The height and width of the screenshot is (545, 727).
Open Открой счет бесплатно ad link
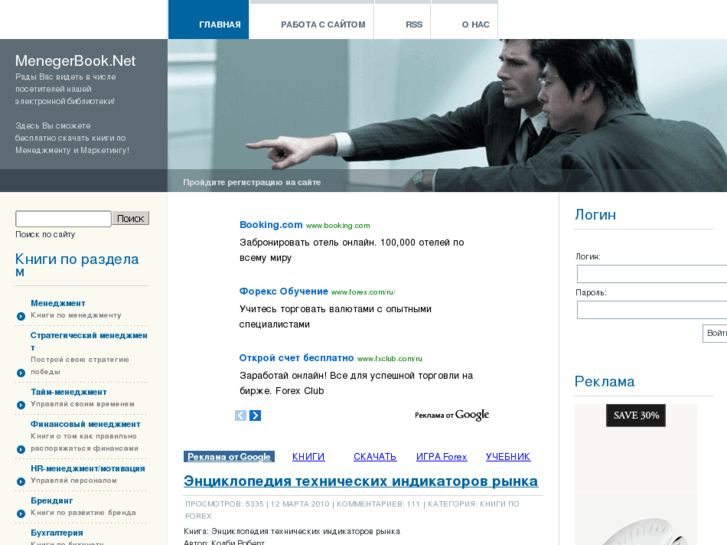click(x=296, y=358)
